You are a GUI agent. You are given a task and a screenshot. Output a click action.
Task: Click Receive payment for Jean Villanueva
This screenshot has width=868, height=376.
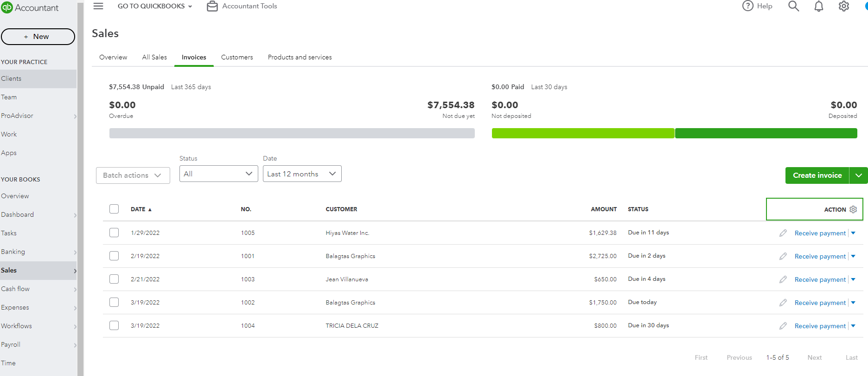pos(820,279)
